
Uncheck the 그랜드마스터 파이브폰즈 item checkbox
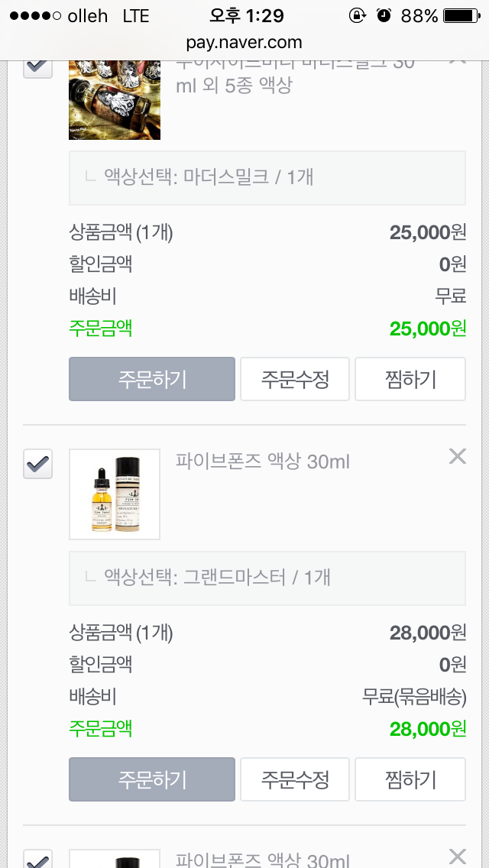pos(38,464)
